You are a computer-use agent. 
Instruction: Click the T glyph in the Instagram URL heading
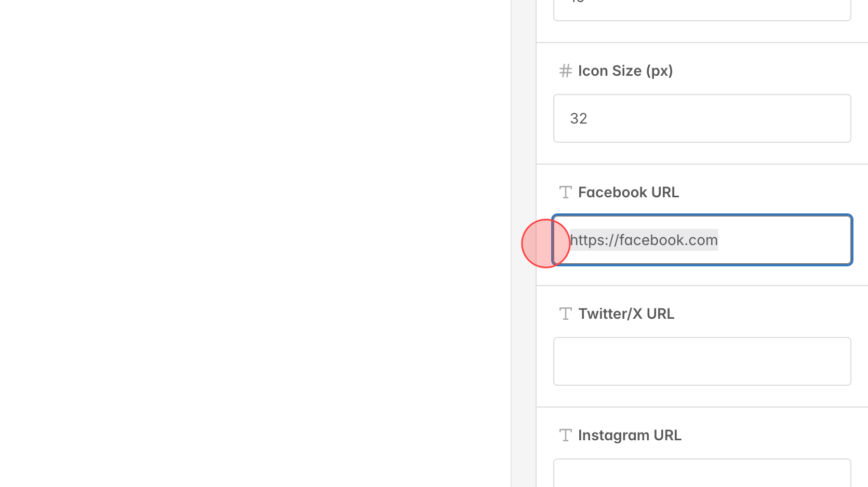pos(565,435)
